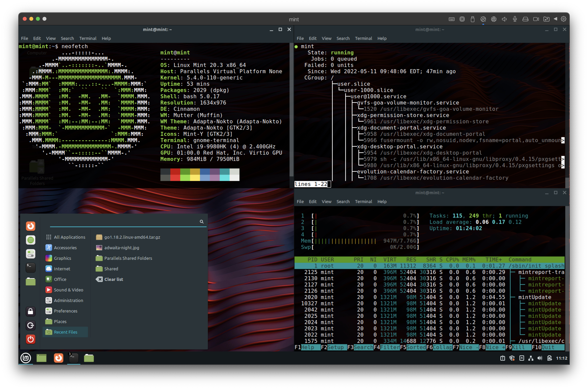Select the Recent Files category in menu
588x389 pixels.
(65, 332)
